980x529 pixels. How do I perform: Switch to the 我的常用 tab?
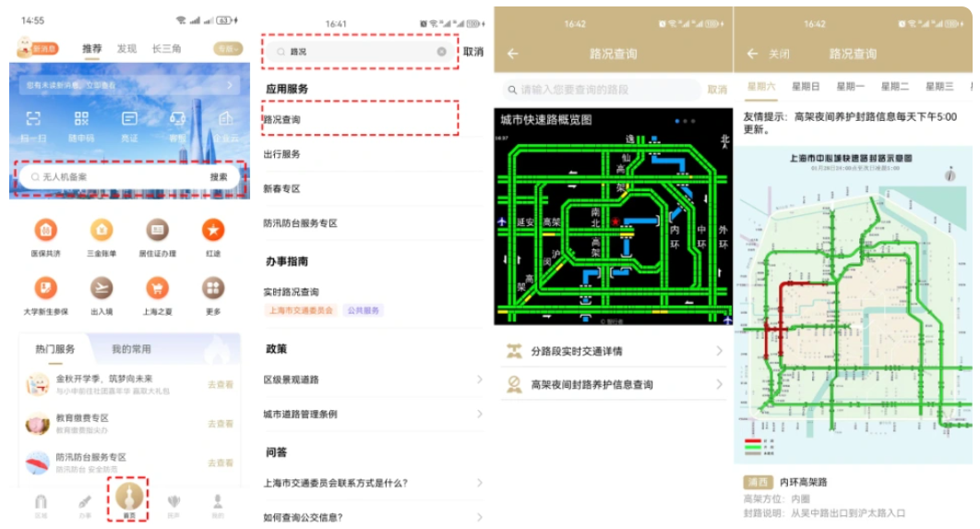coord(131,349)
